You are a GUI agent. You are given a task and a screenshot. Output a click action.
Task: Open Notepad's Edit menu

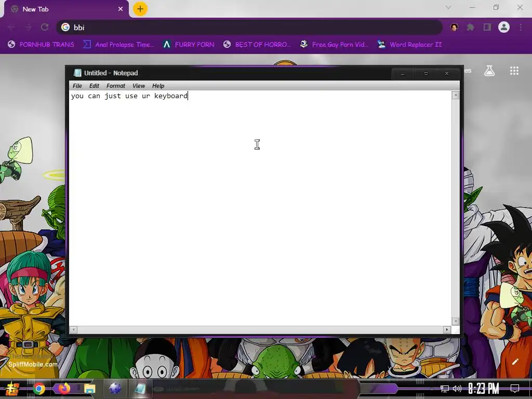95,86
